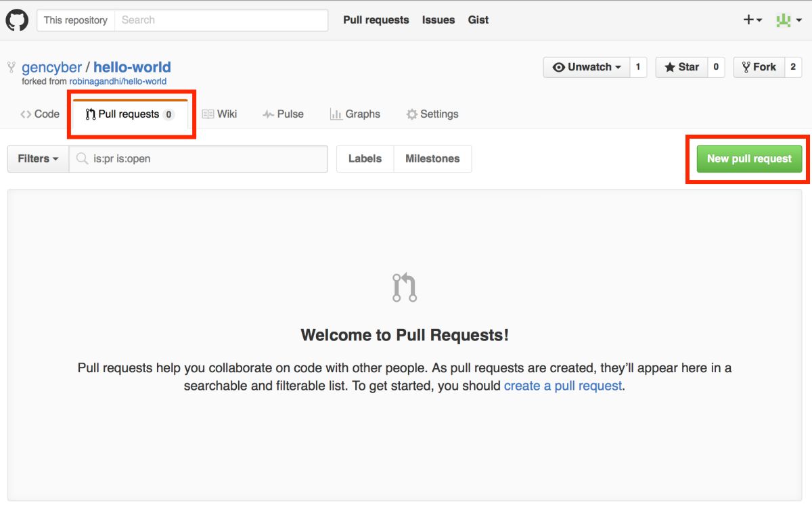The image size is (812, 515).
Task: Focus the top Search field
Action: [x=221, y=20]
